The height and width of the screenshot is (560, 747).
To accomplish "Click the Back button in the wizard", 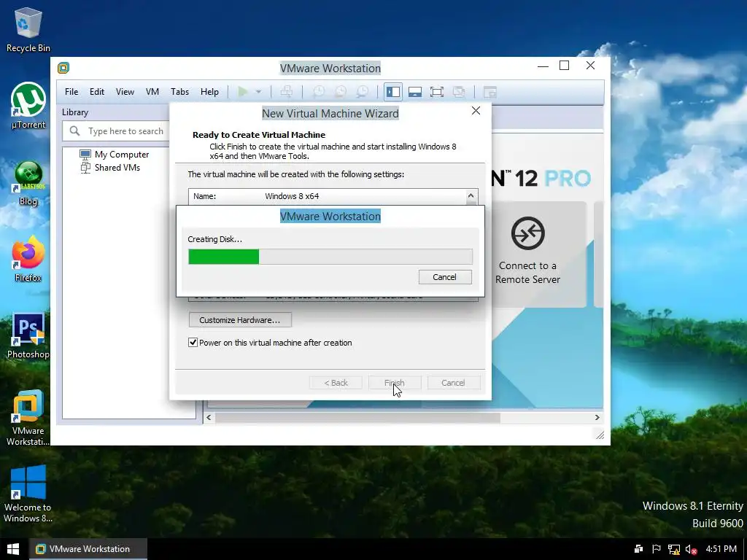I will pos(336,383).
